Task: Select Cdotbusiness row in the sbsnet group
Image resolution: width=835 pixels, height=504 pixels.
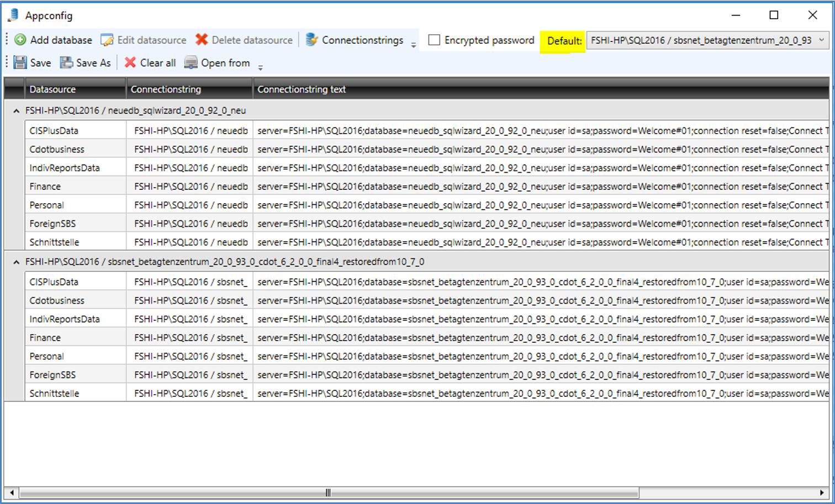Action: click(x=427, y=300)
